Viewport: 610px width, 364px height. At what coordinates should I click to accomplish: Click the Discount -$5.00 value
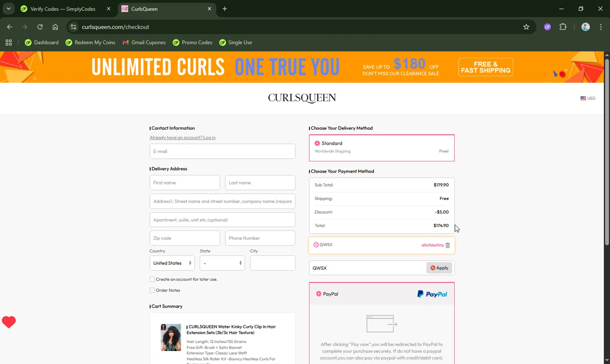point(442,212)
